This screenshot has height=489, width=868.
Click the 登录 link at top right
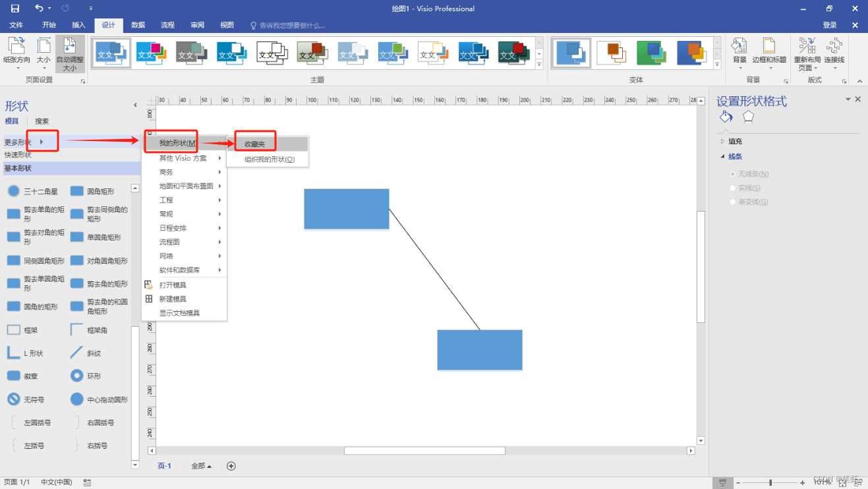coord(829,24)
